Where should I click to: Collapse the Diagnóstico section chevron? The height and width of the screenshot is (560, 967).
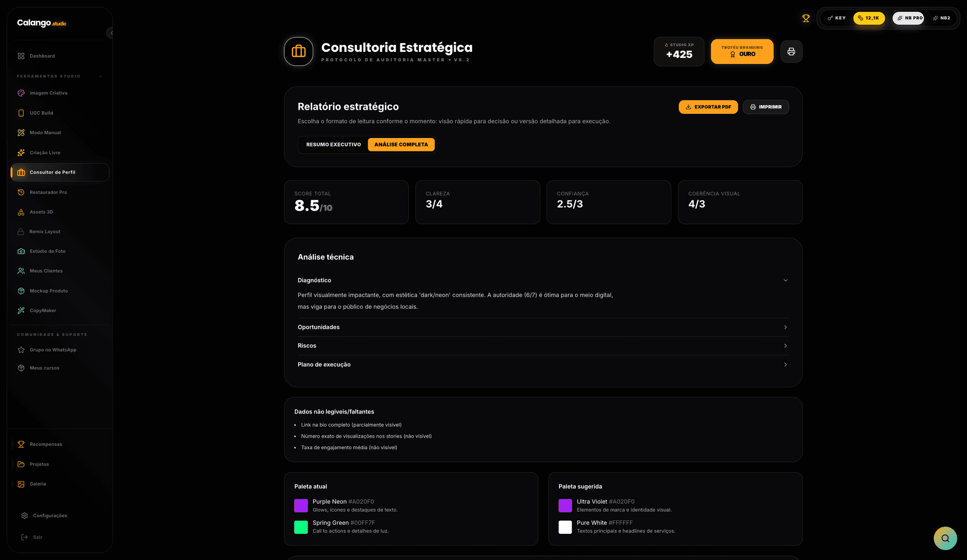[x=785, y=281]
